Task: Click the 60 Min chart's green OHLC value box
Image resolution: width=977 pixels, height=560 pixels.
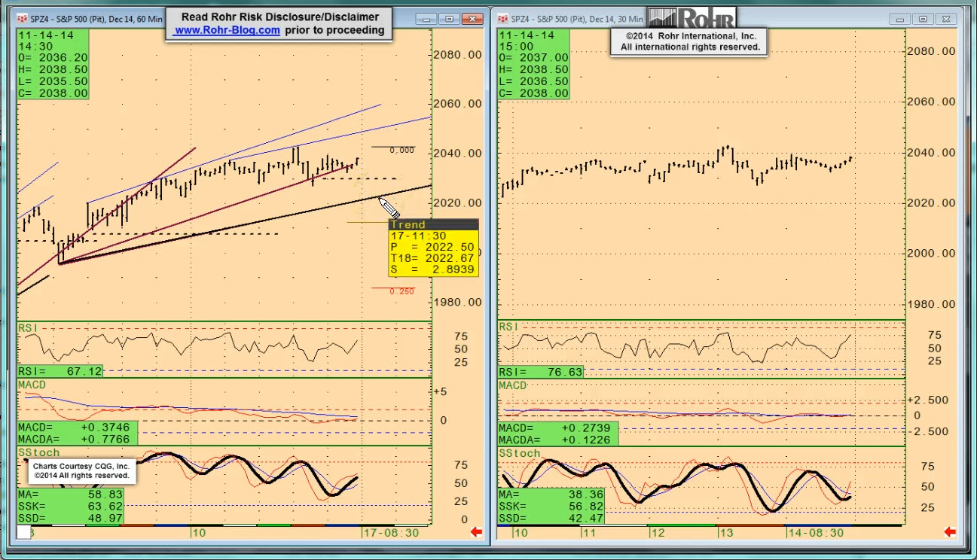Action: pyautogui.click(x=53, y=64)
